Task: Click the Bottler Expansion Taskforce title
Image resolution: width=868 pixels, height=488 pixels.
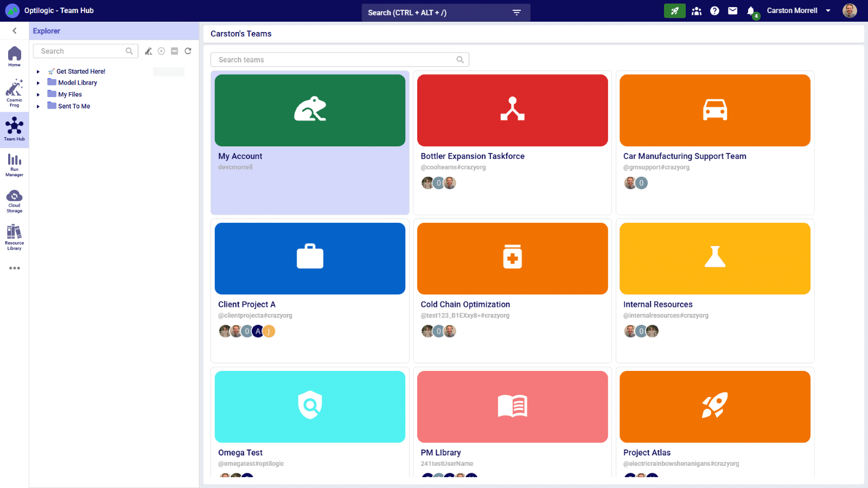Action: [473, 156]
